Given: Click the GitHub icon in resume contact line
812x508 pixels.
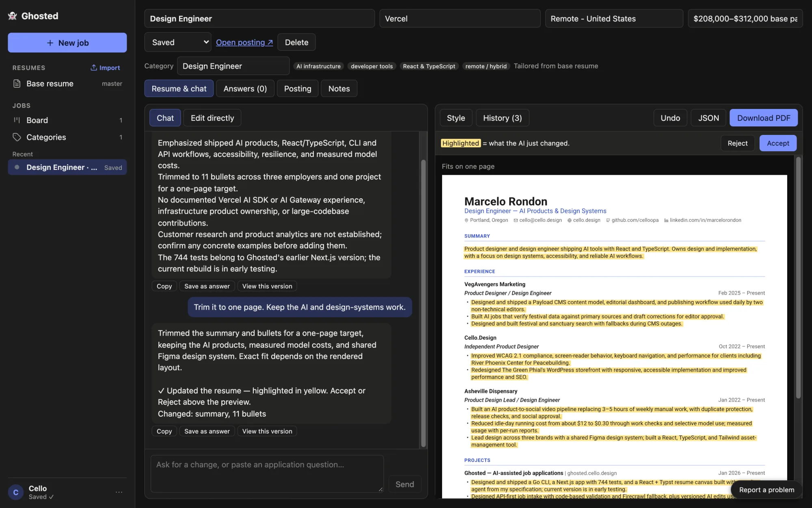Looking at the screenshot, I should point(608,220).
